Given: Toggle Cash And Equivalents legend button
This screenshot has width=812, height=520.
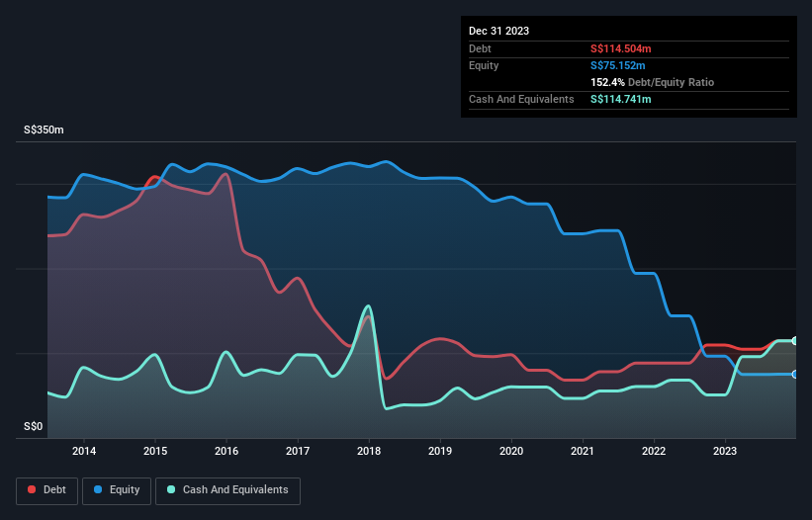Looking at the screenshot, I should pos(227,490).
